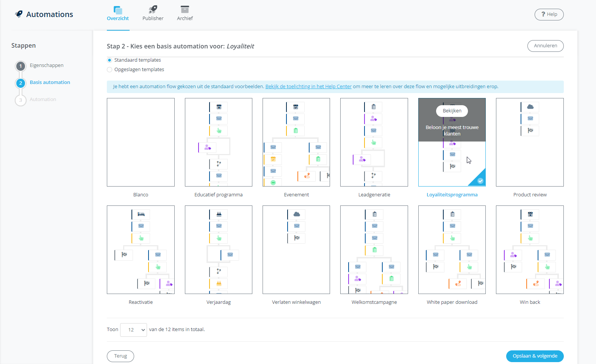This screenshot has height=364, width=596.
Task: Click the birthday cake icon in Verjaardag template
Action: click(219, 214)
